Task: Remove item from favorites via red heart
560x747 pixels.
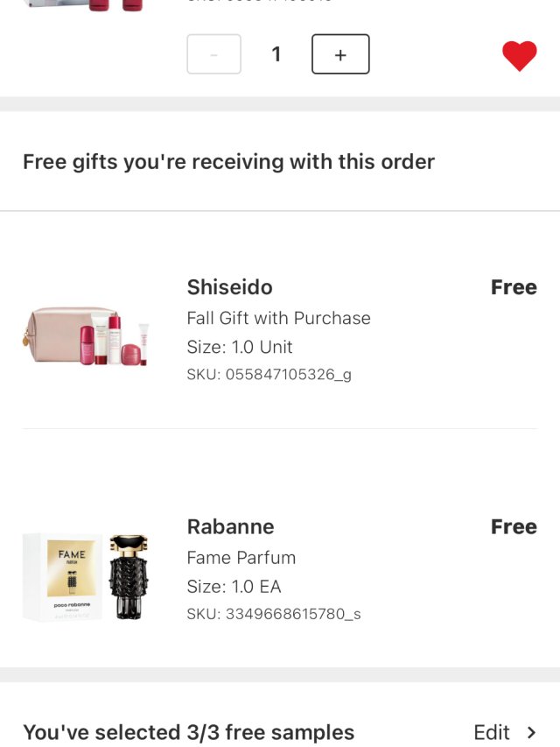Action: (x=519, y=56)
